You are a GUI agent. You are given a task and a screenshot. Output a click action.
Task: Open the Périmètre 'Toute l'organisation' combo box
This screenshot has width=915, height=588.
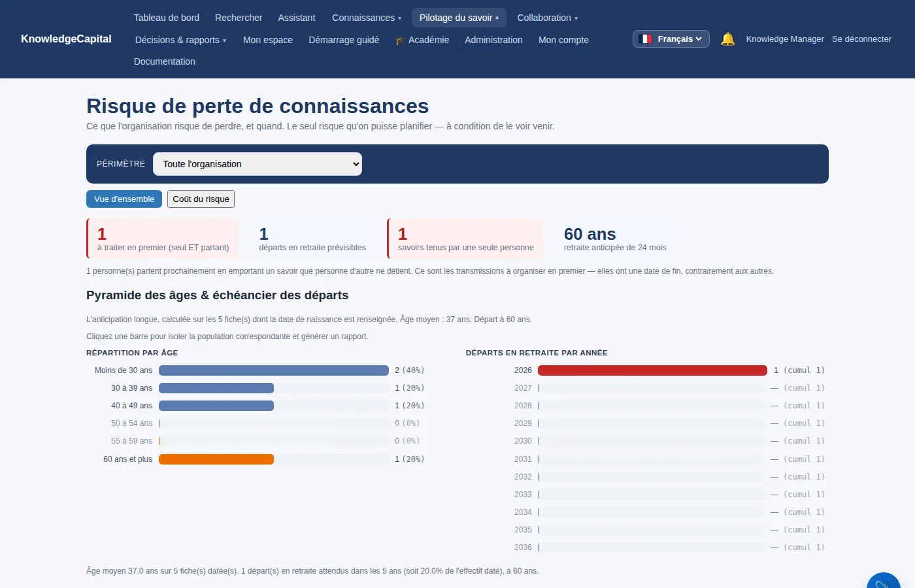click(x=258, y=164)
